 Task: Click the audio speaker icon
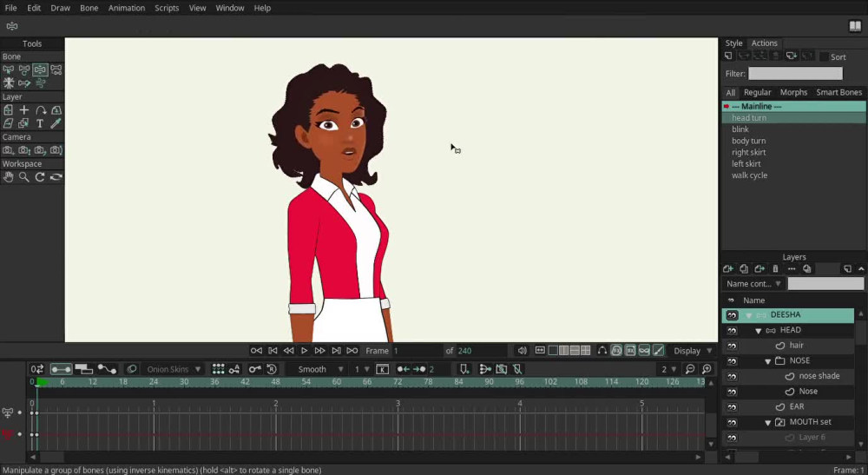(522, 351)
